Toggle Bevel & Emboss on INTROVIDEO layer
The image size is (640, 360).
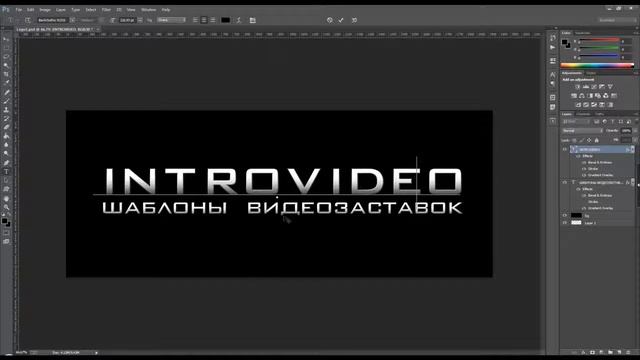pos(584,162)
